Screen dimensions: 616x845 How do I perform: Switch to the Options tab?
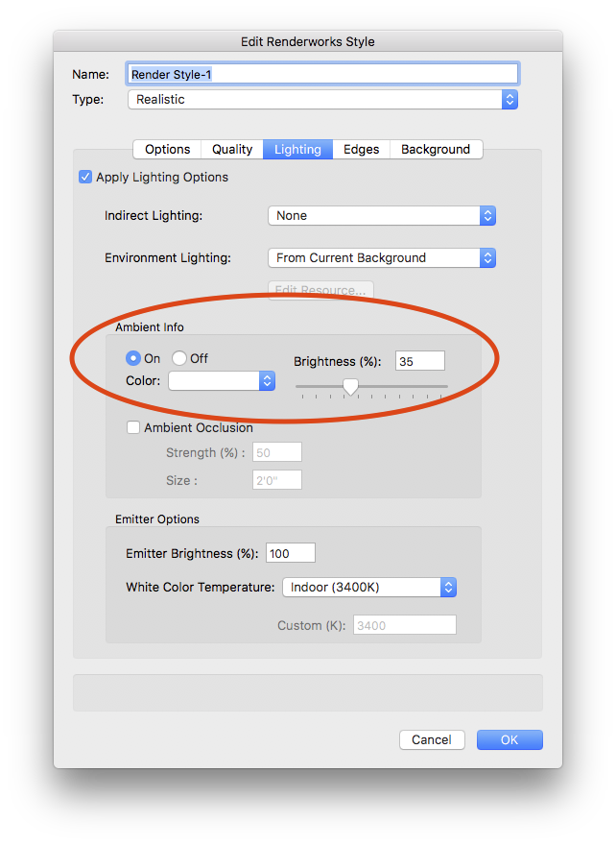click(x=167, y=149)
